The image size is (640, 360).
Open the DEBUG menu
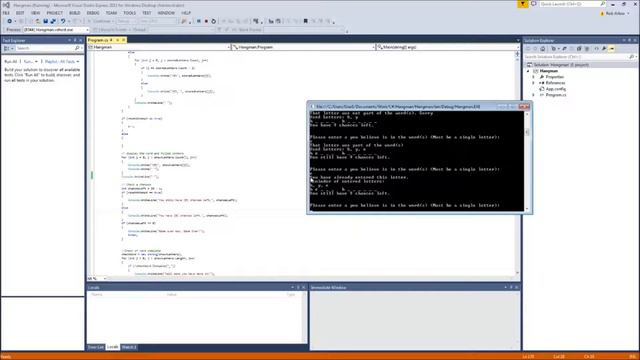coord(93,13)
